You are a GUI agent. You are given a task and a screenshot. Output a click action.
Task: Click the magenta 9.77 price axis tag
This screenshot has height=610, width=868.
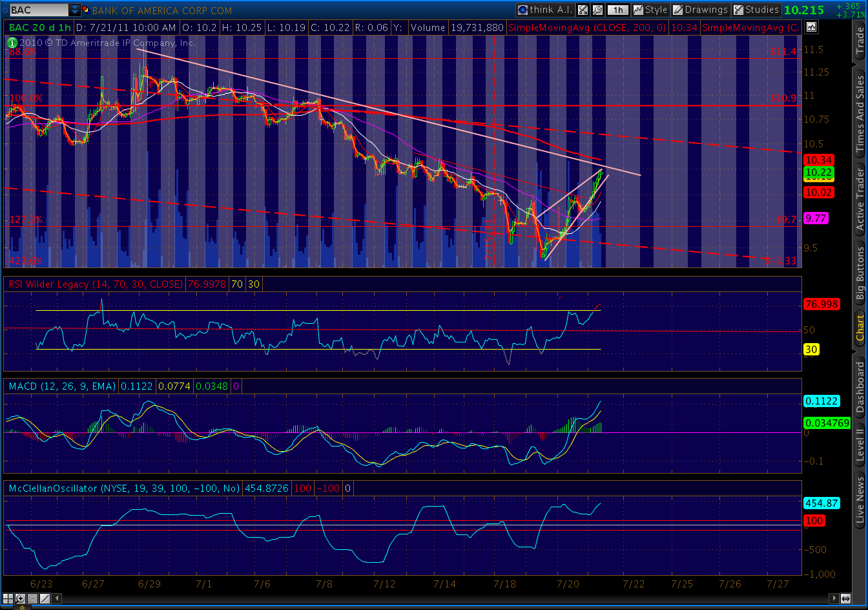[x=815, y=218]
